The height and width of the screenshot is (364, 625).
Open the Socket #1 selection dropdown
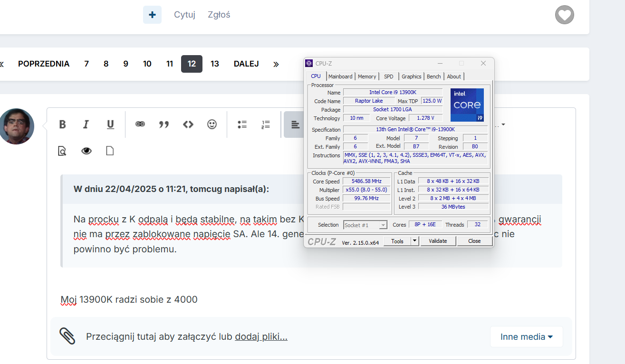tap(365, 225)
